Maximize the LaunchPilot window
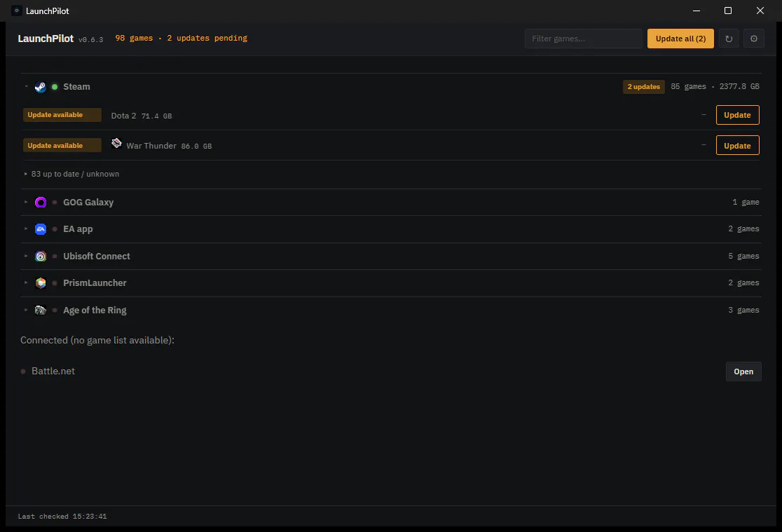 point(727,11)
